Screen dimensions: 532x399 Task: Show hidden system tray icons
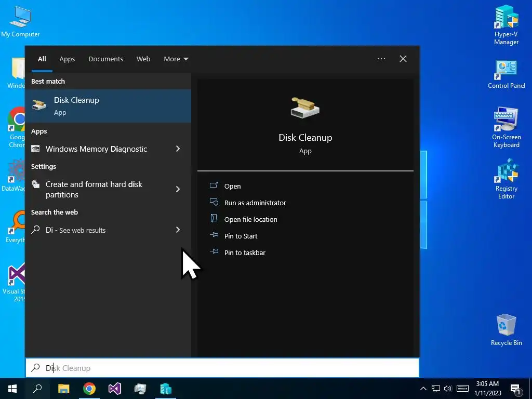423,389
